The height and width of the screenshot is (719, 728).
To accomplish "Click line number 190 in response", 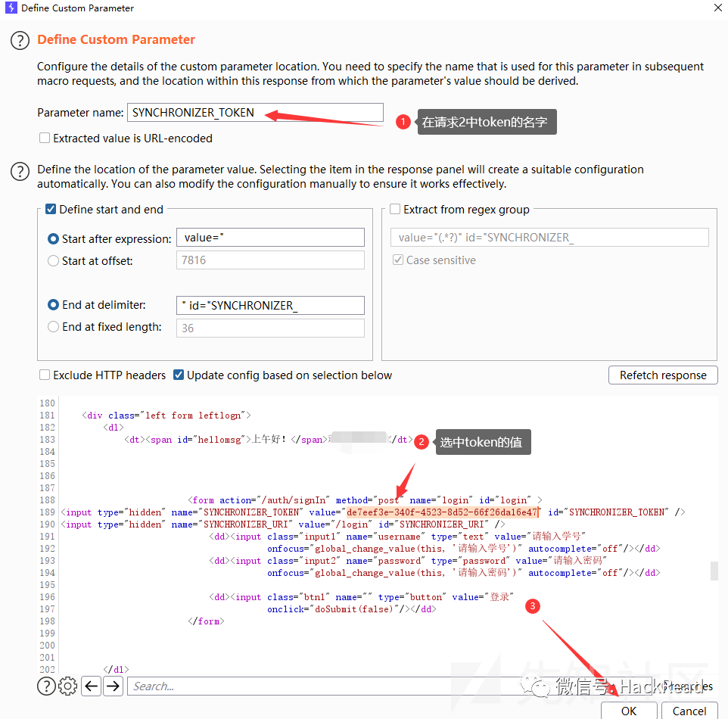I will point(48,524).
